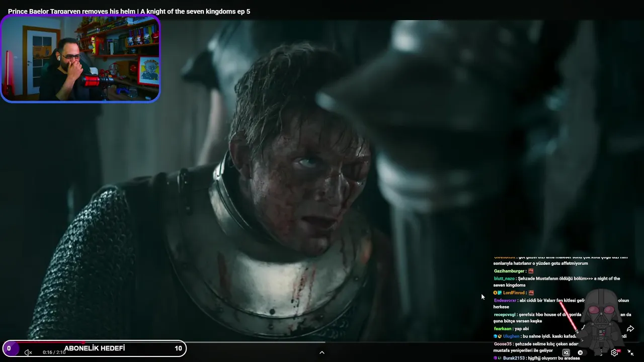Screen dimensions: 644x362
Task: Click the badge icons beside Burak2153's name
Action: pos(498,358)
